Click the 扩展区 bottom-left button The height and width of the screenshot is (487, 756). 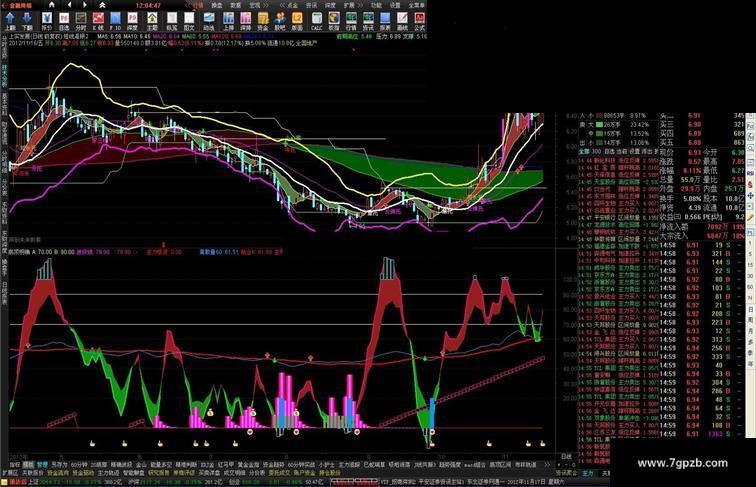click(x=10, y=473)
